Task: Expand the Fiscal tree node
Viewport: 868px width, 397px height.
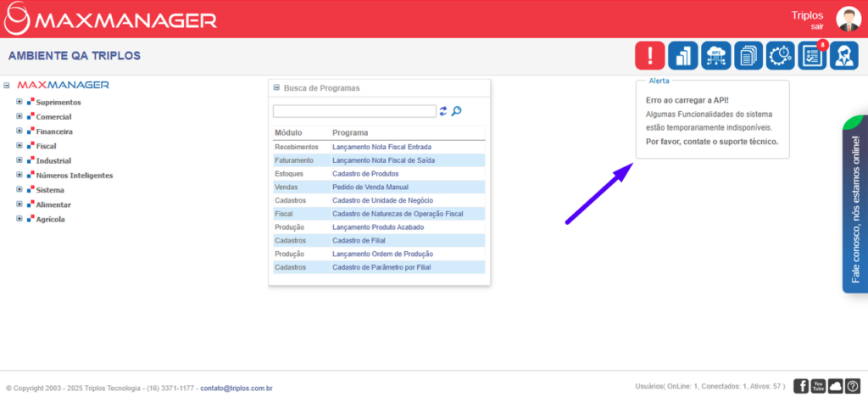Action: [19, 146]
